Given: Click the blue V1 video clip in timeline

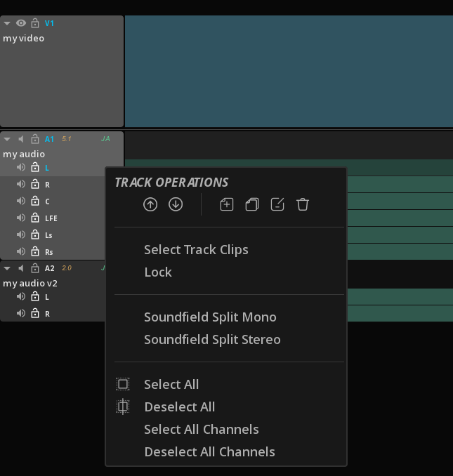Looking at the screenshot, I should click(288, 70).
